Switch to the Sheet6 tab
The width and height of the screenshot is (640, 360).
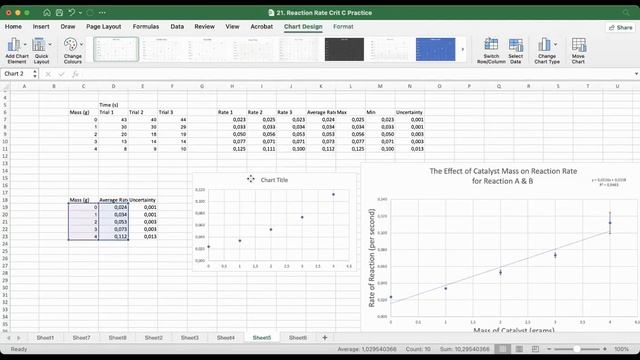tap(298, 338)
